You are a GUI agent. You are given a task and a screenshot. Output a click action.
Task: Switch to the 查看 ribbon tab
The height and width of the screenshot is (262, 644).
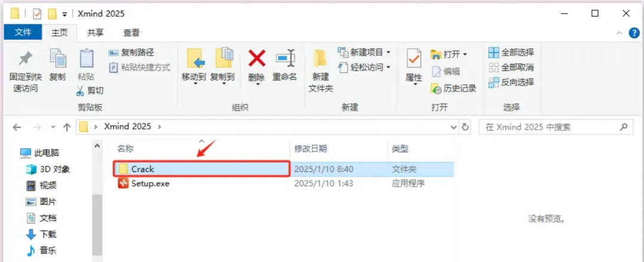[x=131, y=32]
